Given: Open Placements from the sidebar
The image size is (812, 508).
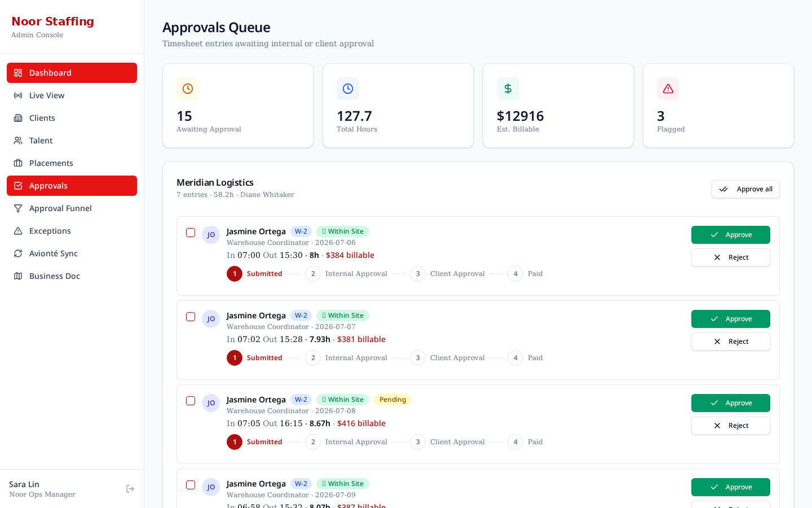Looking at the screenshot, I should coord(72,163).
